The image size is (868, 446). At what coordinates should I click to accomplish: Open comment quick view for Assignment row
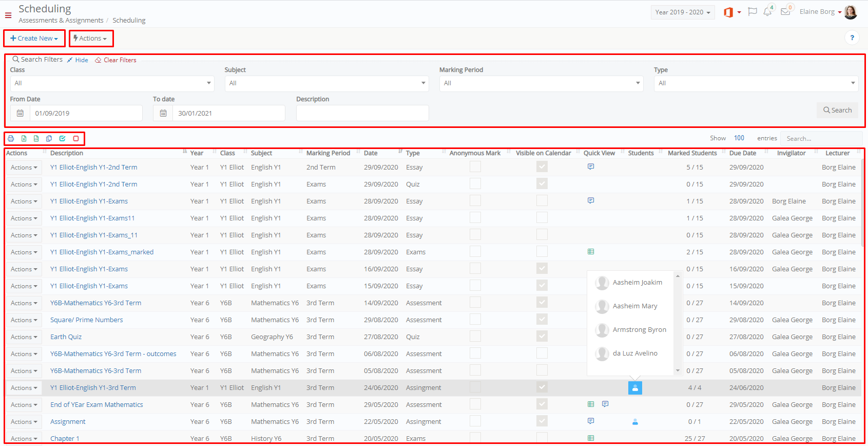point(591,421)
